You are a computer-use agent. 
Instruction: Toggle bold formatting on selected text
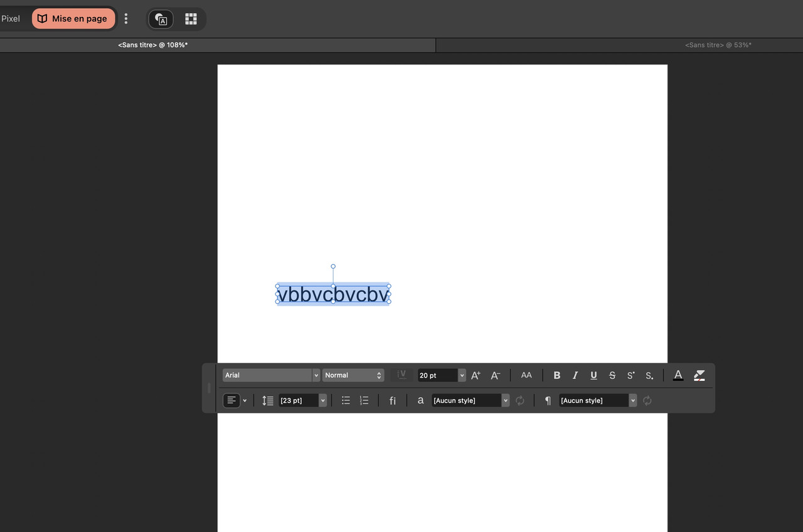556,375
